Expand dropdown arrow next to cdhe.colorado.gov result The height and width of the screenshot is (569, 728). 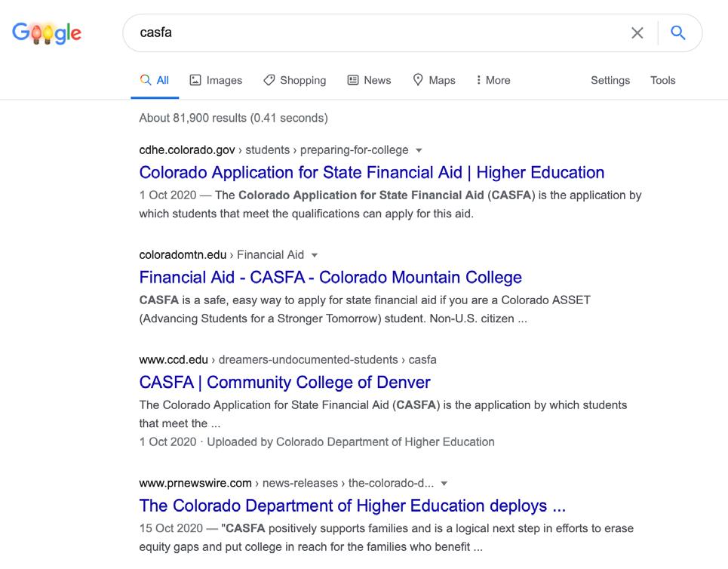(x=419, y=150)
